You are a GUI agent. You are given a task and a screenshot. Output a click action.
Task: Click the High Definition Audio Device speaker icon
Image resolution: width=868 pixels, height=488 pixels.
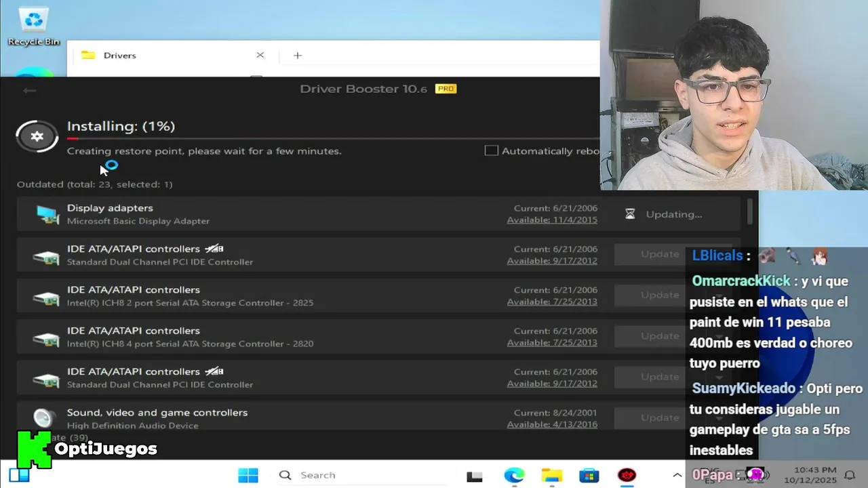click(43, 418)
